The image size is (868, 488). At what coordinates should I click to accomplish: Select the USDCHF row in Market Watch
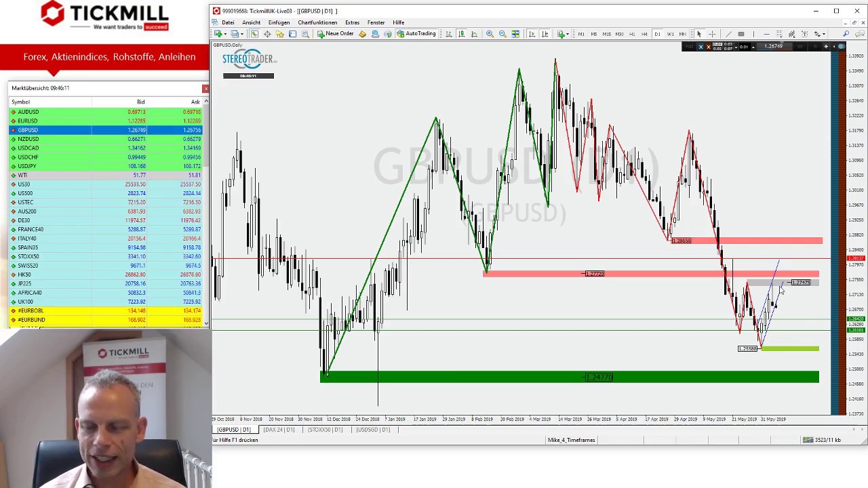coord(105,157)
